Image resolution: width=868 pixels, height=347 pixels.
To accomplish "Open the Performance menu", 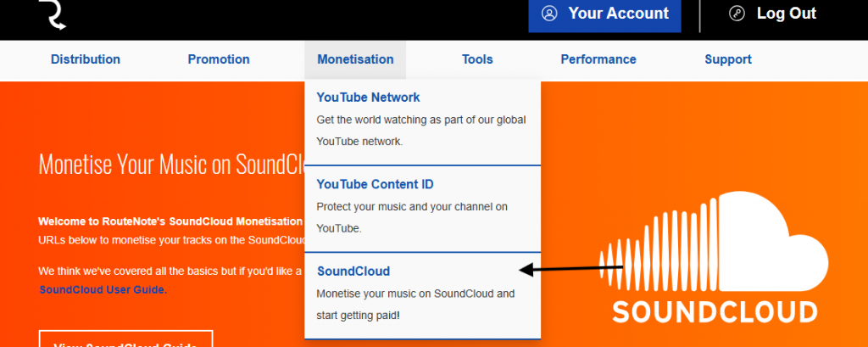I will pos(598,59).
